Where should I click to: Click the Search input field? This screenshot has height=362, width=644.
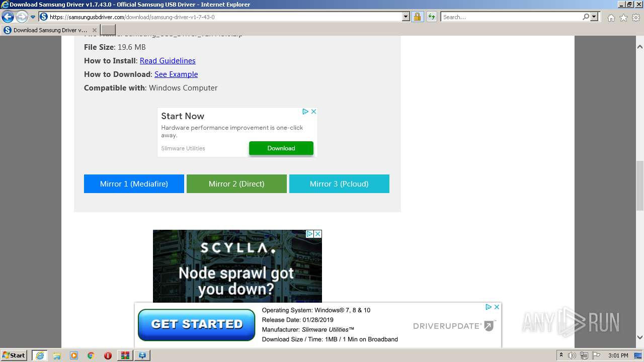[511, 17]
